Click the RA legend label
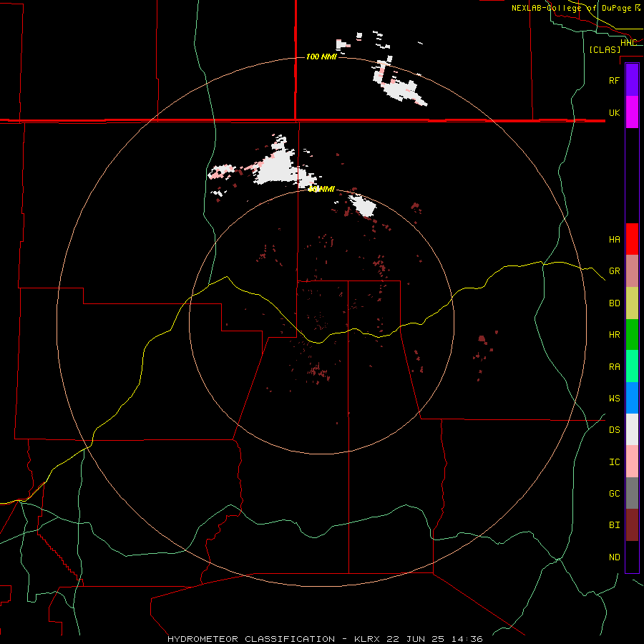The image size is (644, 644). tap(614, 367)
